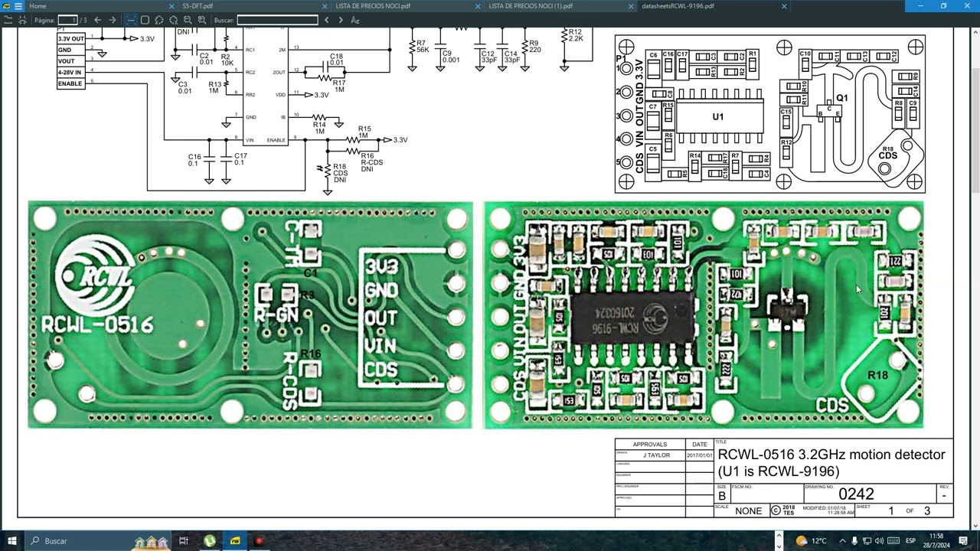Show hidden system tray icons

(x=842, y=541)
